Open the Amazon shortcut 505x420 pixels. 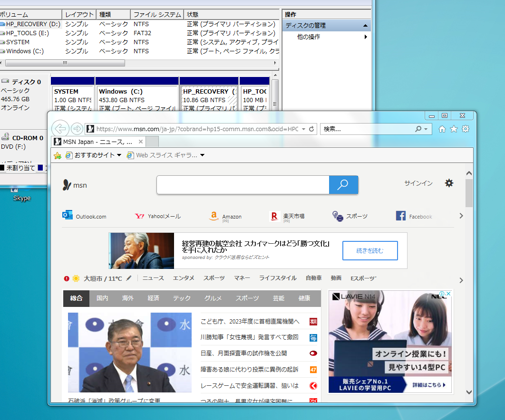point(225,216)
